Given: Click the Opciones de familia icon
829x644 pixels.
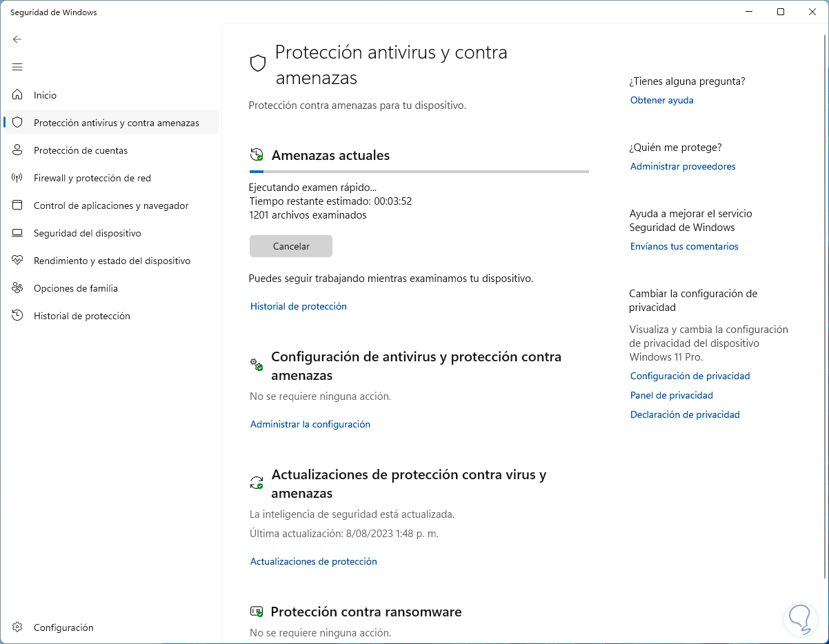Looking at the screenshot, I should pyautogui.click(x=18, y=288).
